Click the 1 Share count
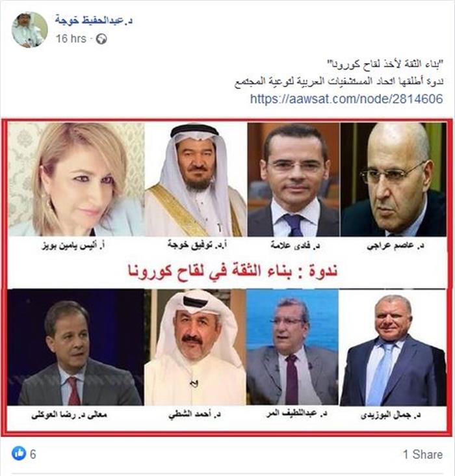The height and width of the screenshot is (476, 455). pyautogui.click(x=422, y=454)
